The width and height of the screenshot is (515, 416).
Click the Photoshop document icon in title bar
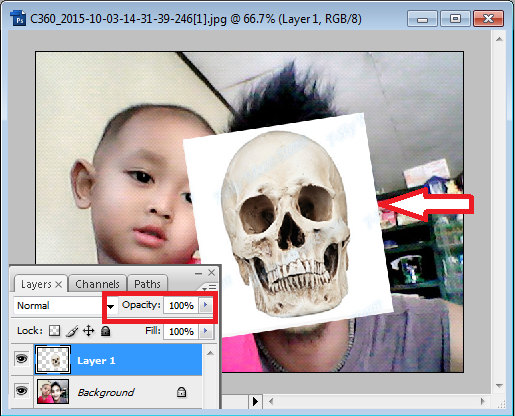18,18
